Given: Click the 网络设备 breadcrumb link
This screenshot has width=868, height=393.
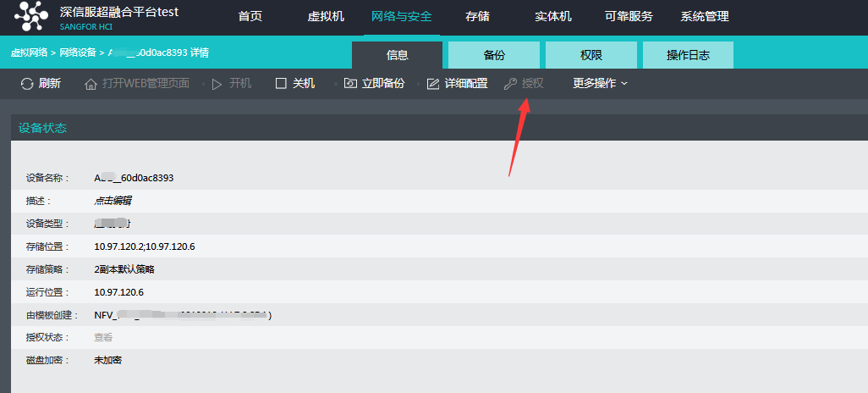Looking at the screenshot, I should tap(78, 53).
